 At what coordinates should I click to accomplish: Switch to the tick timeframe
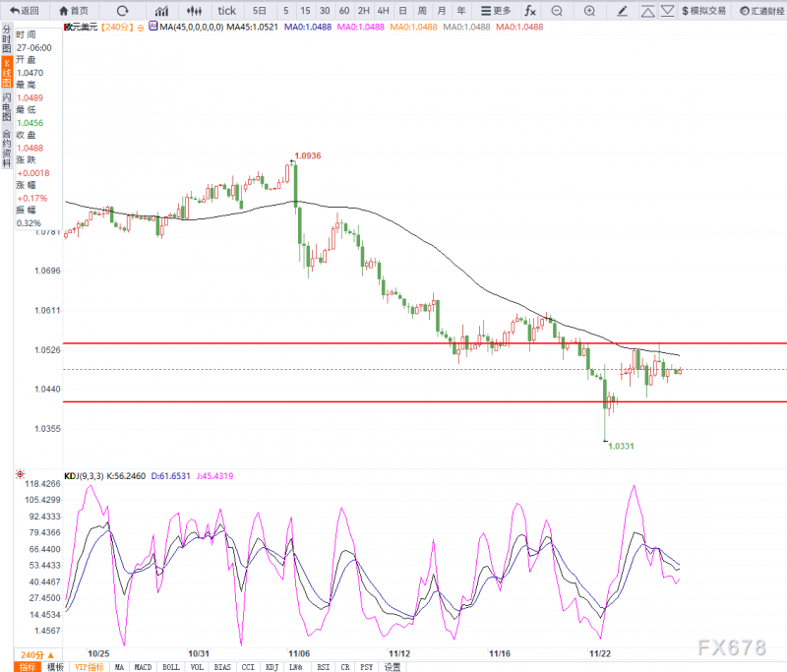(226, 11)
